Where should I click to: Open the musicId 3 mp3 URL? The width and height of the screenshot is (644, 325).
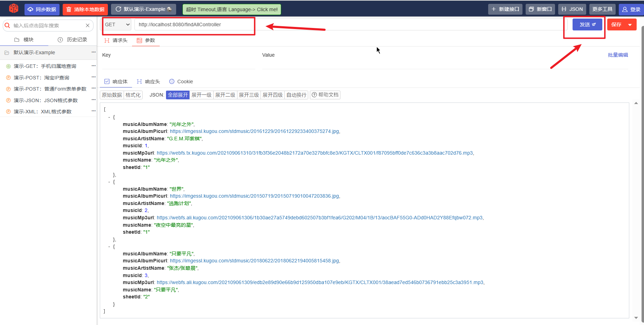(x=320, y=282)
